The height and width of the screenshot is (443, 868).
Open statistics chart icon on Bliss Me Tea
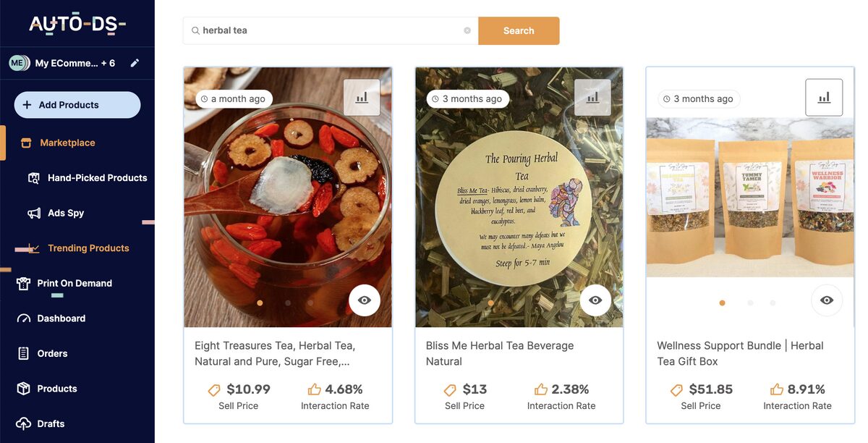[592, 98]
